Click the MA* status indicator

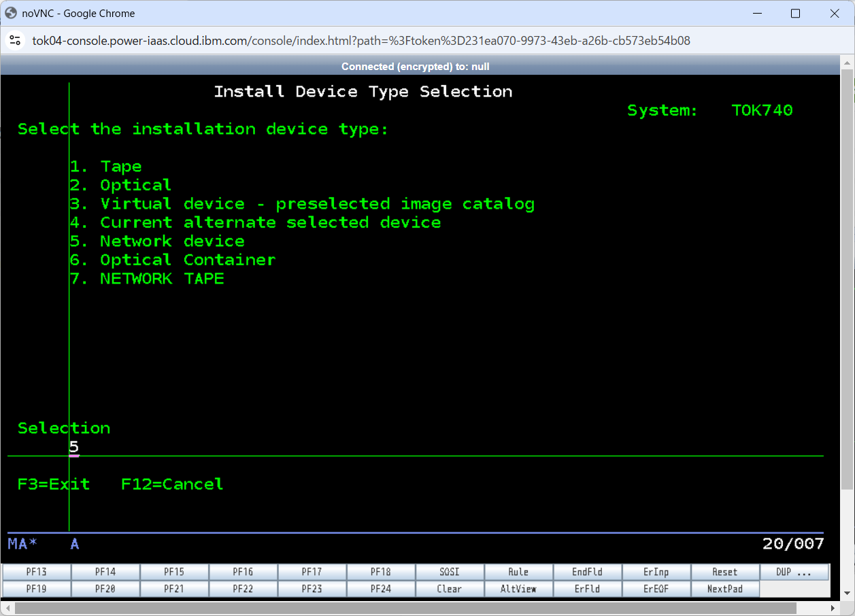click(x=22, y=543)
